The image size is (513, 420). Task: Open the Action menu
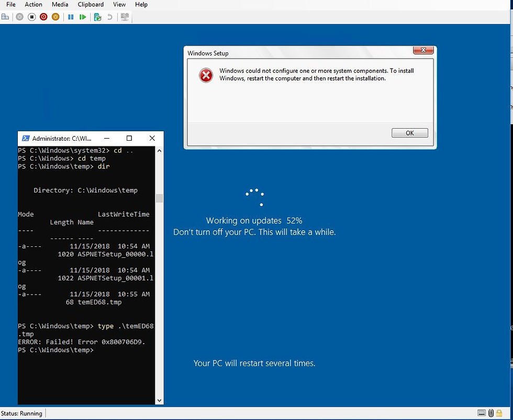tap(34, 5)
